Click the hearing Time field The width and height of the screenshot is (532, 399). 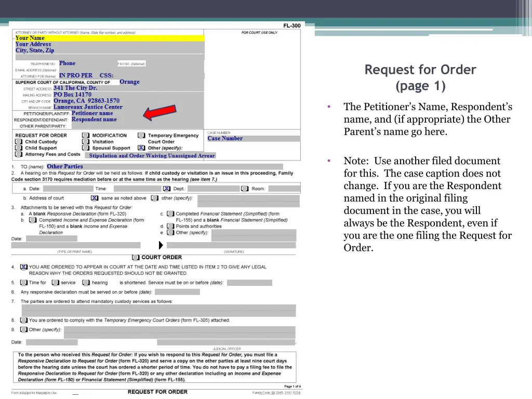pyautogui.click(x=137, y=189)
